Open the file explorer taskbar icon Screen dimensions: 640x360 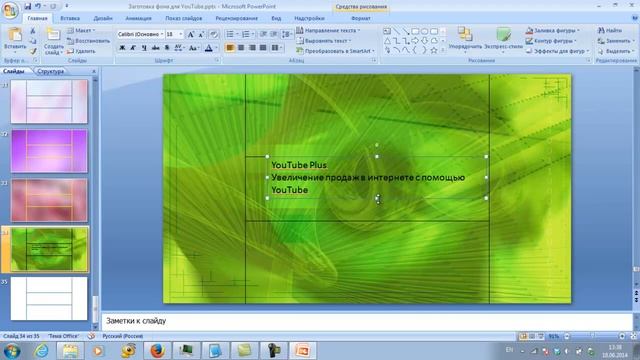(x=70, y=350)
